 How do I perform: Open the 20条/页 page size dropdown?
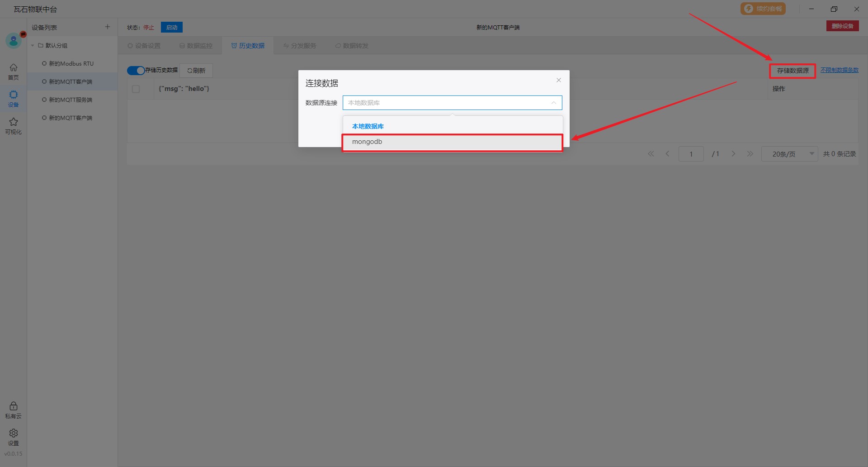[x=789, y=154]
